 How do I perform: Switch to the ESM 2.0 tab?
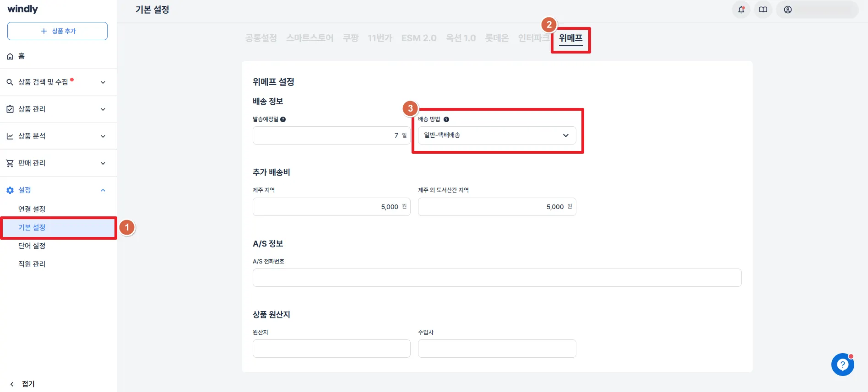point(419,38)
